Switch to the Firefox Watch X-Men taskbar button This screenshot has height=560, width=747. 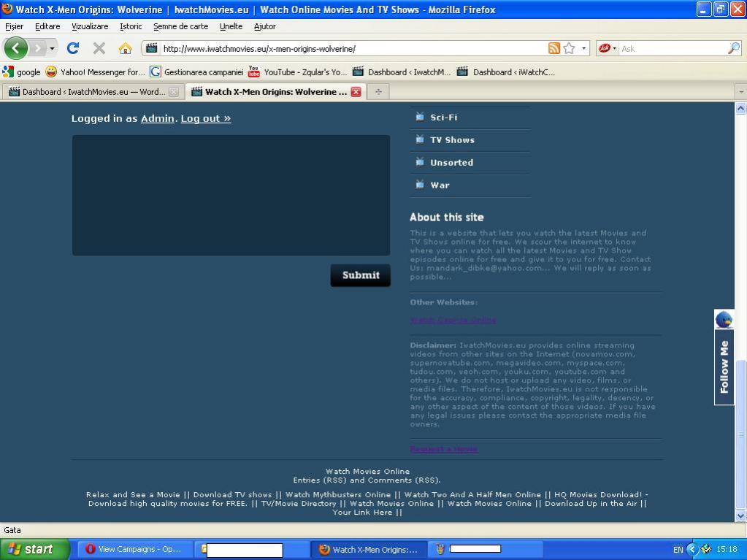click(x=368, y=549)
